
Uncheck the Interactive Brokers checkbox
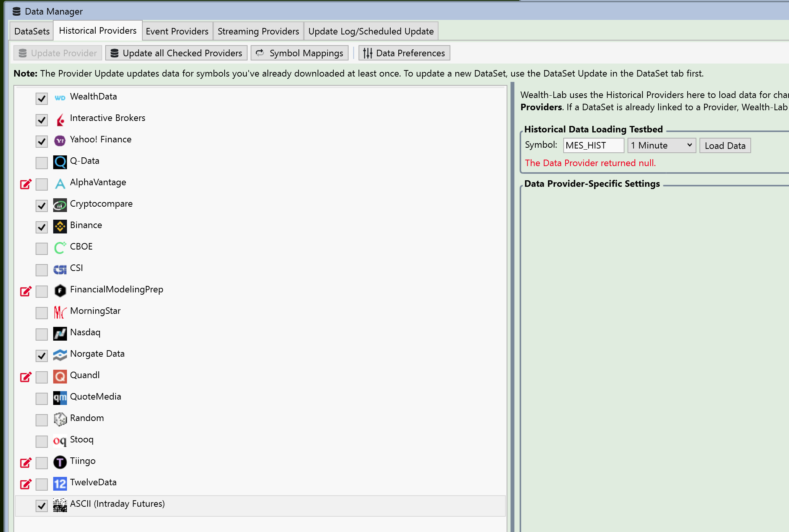click(42, 120)
